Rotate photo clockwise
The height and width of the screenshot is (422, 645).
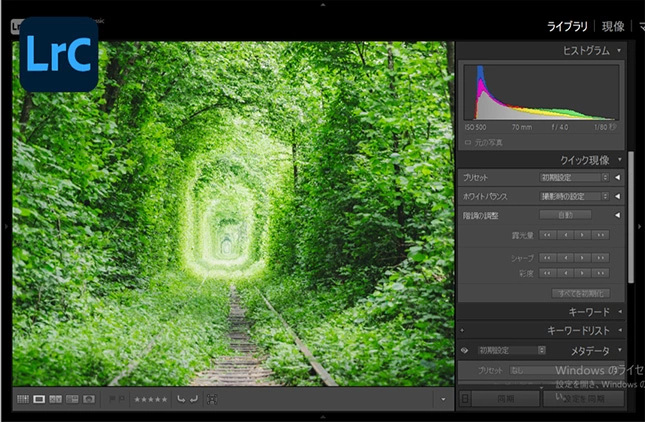pyautogui.click(x=194, y=399)
